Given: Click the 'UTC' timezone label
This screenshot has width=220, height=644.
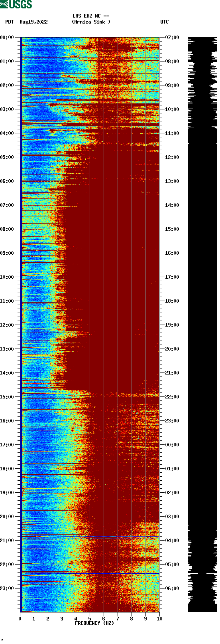Looking at the screenshot, I should click(165, 22).
